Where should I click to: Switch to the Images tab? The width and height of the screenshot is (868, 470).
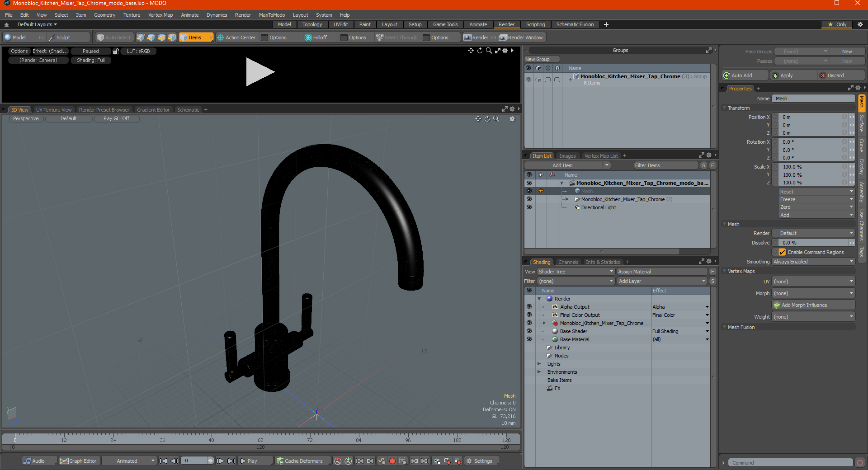click(x=568, y=156)
